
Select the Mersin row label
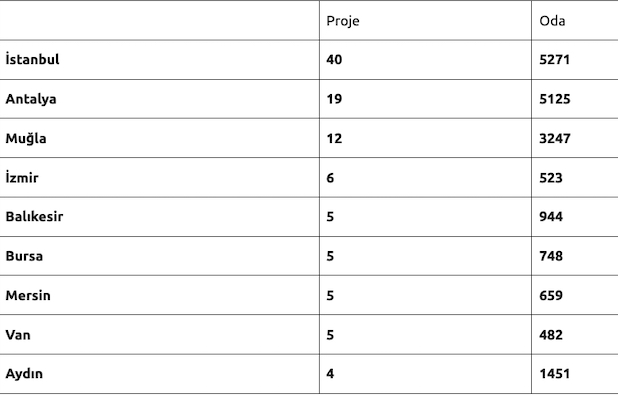click(x=28, y=295)
